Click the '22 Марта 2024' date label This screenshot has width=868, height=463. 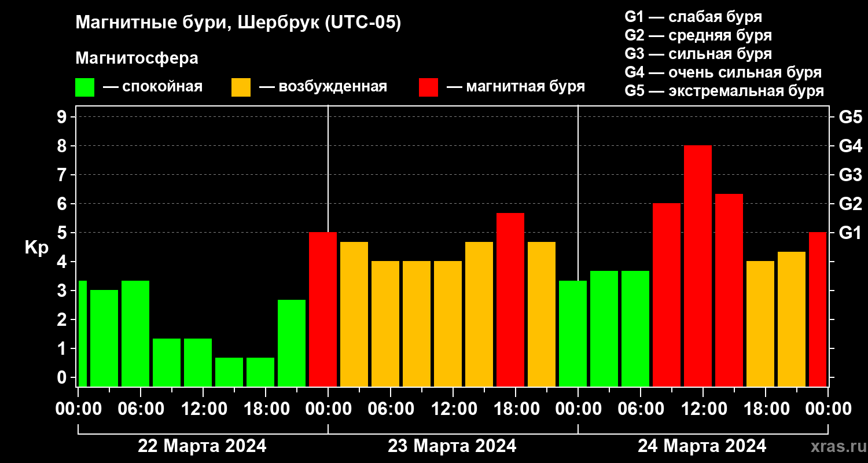tap(202, 446)
